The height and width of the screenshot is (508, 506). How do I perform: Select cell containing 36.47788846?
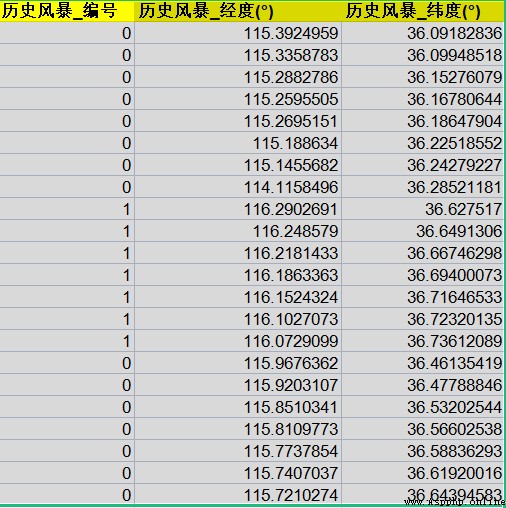click(423, 385)
